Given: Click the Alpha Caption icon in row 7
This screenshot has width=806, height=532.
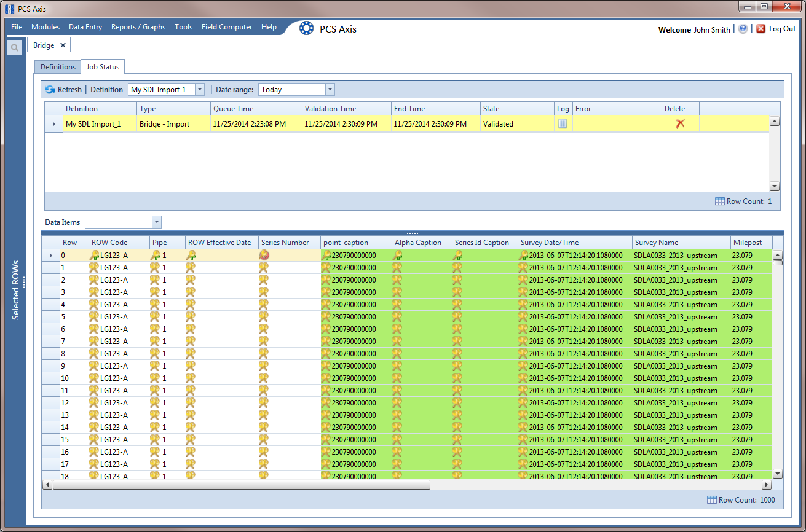Looking at the screenshot, I should (x=398, y=342).
